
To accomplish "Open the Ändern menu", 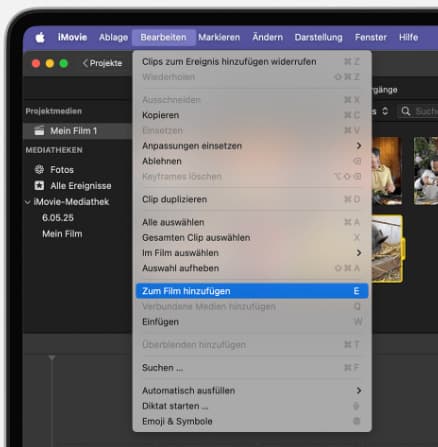I will tap(267, 37).
